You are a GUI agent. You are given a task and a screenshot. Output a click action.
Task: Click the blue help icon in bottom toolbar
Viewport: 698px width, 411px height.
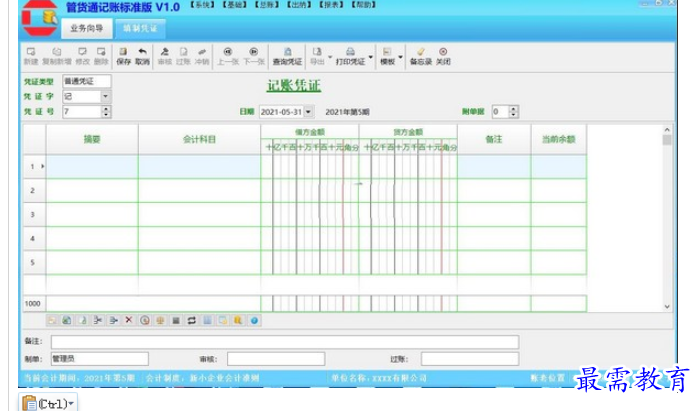point(255,320)
